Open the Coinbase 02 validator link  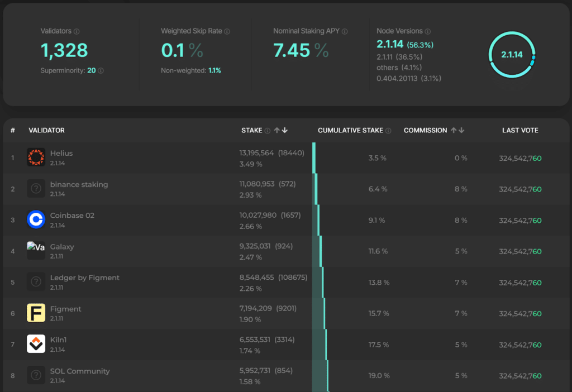tap(72, 216)
